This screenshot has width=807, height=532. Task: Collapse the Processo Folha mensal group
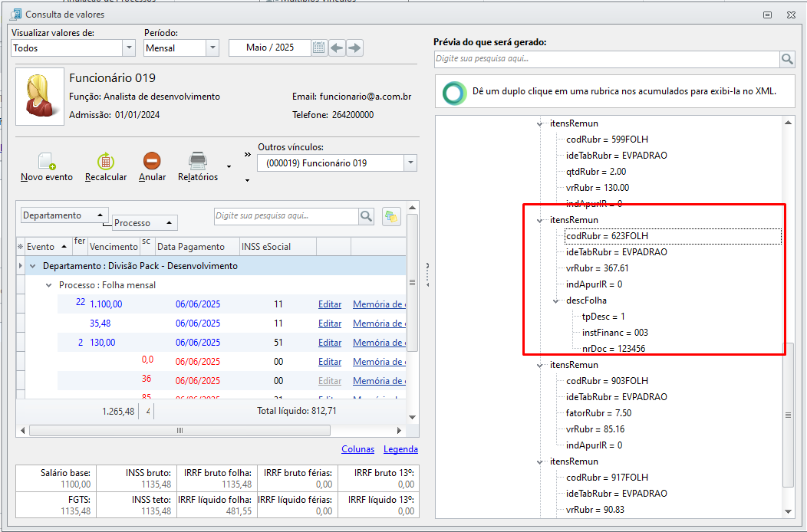tap(49, 285)
